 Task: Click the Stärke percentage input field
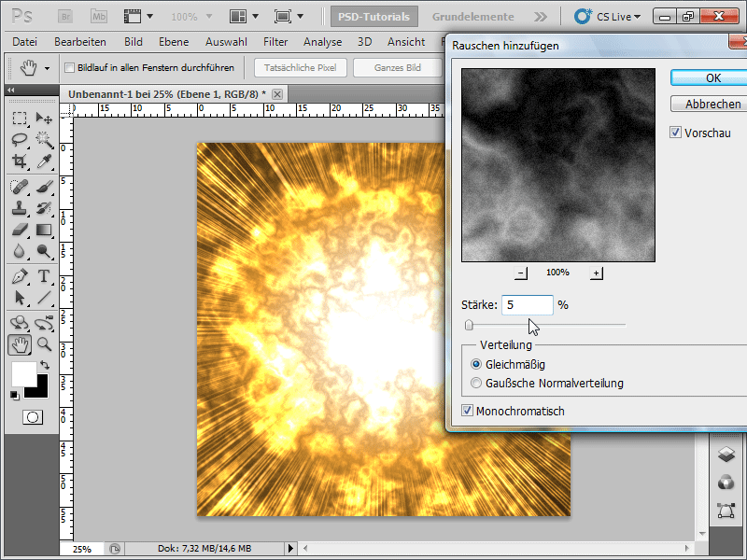coord(527,305)
